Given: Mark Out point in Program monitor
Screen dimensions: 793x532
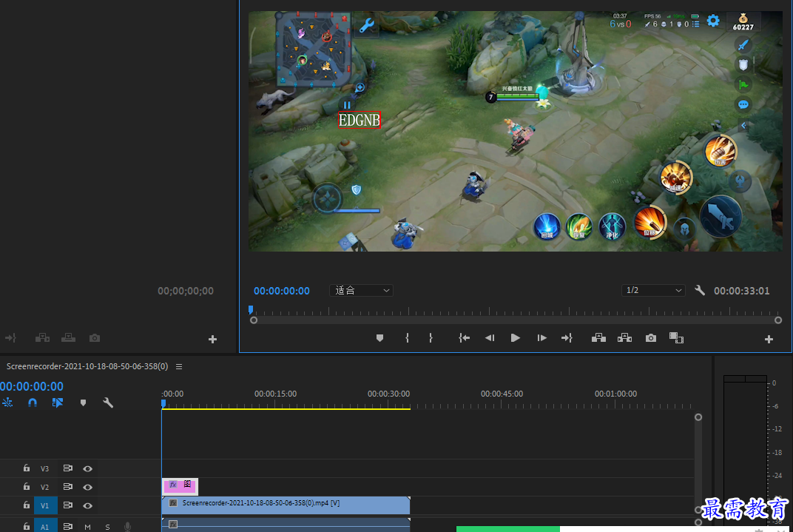Looking at the screenshot, I should 431,338.
